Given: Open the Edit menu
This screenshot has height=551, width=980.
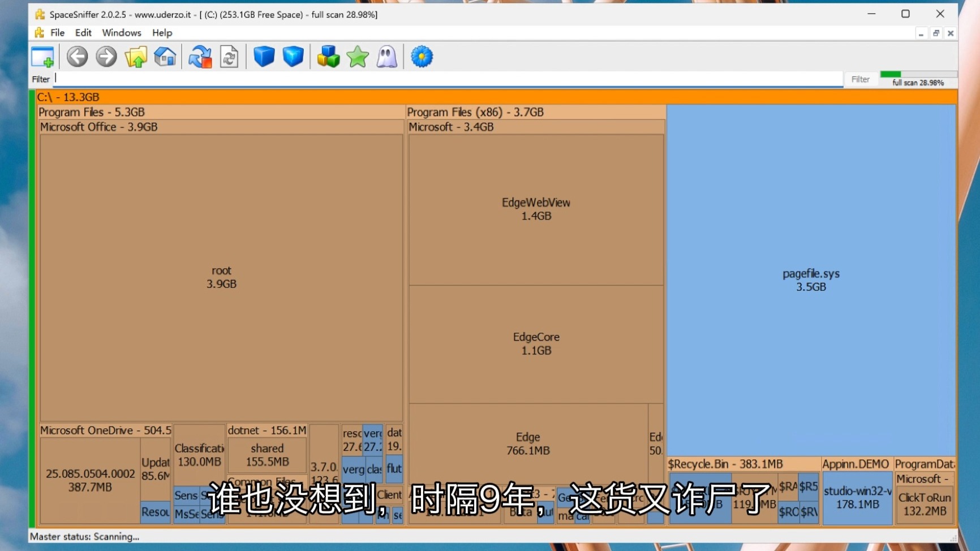Looking at the screenshot, I should point(83,33).
